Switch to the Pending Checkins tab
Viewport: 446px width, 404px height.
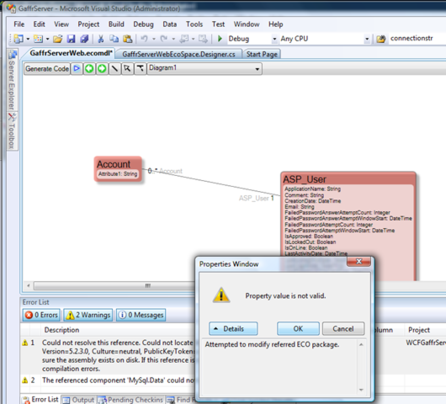click(x=131, y=399)
